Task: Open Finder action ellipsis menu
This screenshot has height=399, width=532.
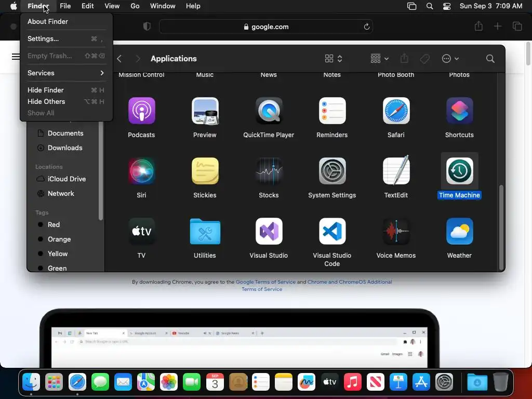Action: (x=450, y=59)
